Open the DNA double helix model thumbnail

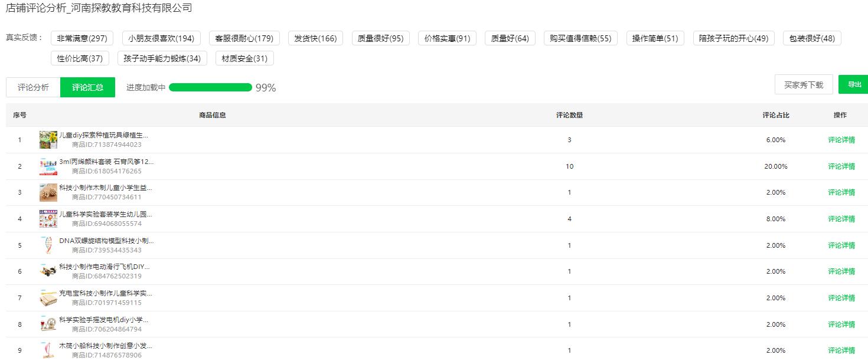click(x=48, y=245)
